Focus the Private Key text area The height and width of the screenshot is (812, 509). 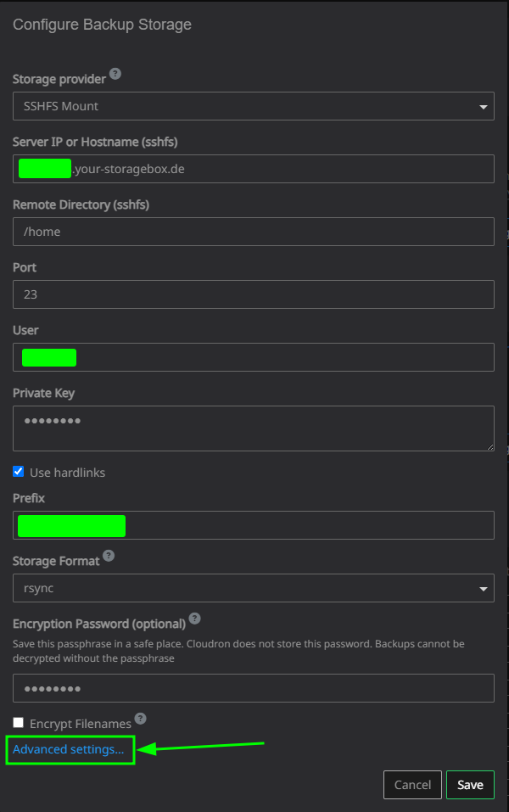253,428
